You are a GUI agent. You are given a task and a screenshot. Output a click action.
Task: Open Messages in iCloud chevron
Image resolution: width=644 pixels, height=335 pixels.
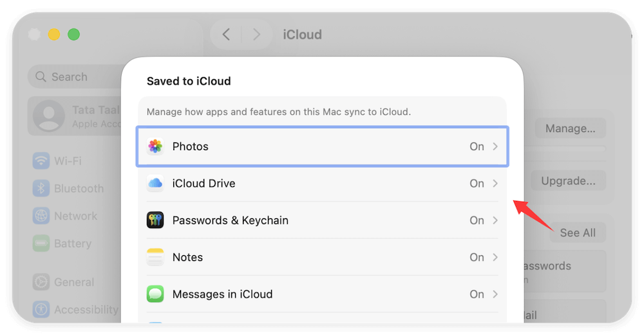[495, 294]
